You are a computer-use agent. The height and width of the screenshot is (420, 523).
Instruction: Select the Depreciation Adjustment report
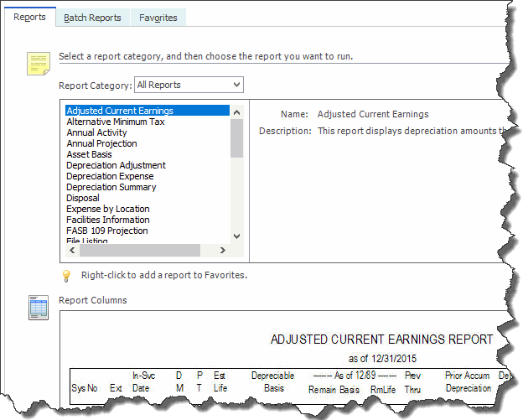tap(116, 165)
